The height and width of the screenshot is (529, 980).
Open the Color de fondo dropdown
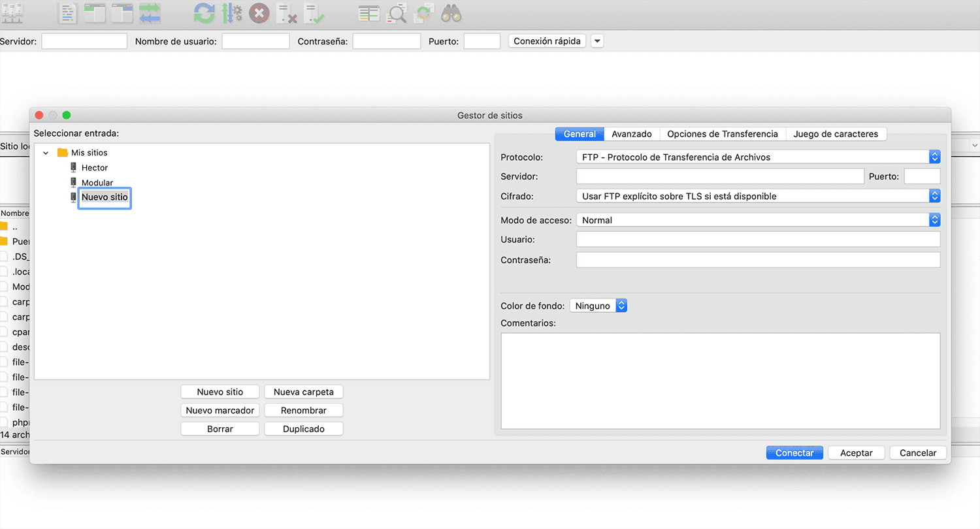(x=598, y=306)
